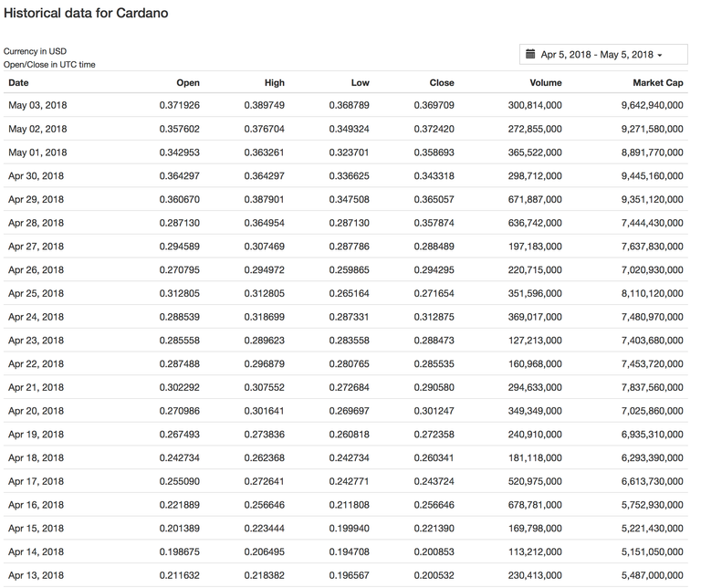Click the open value 0.371926

[x=179, y=106]
